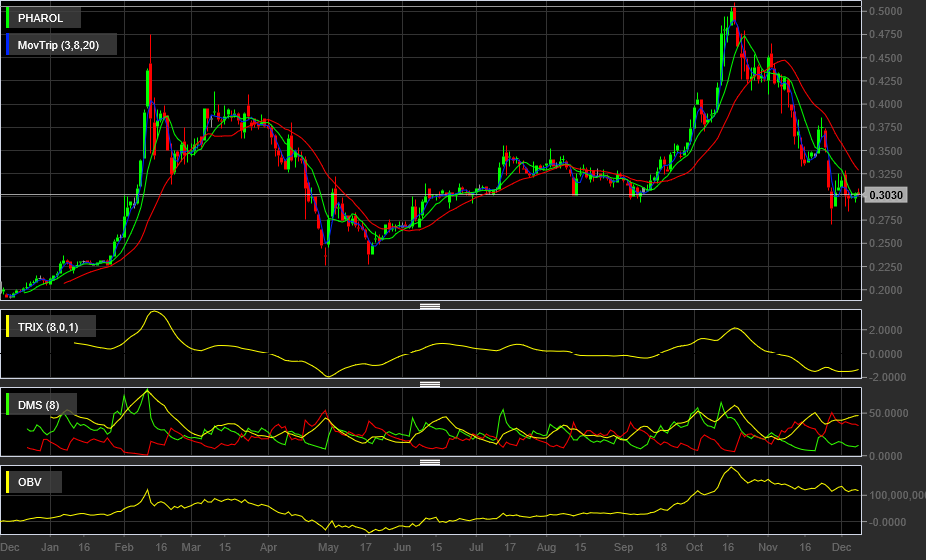Screen dimensions: 926x560
Task: Click the green color bar beside DMS
Action: coord(8,405)
